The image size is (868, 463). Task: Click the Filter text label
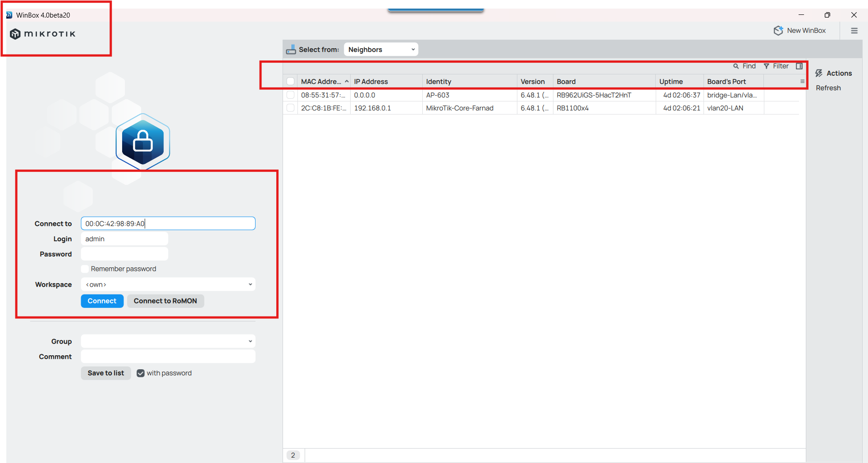pyautogui.click(x=781, y=66)
